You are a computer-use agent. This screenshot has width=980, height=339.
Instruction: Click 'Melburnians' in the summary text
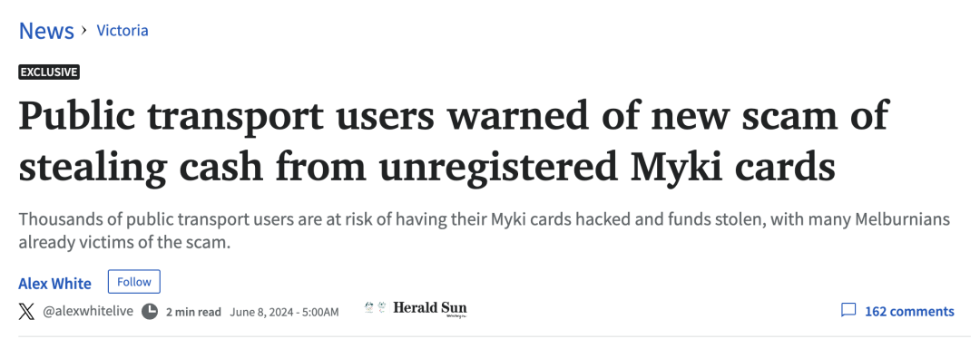[903, 219]
